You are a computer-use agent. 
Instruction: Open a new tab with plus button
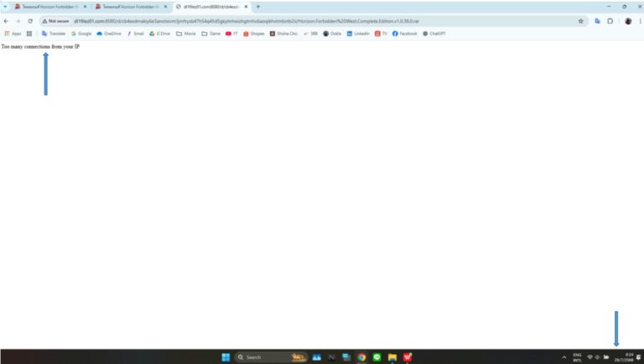point(258,7)
